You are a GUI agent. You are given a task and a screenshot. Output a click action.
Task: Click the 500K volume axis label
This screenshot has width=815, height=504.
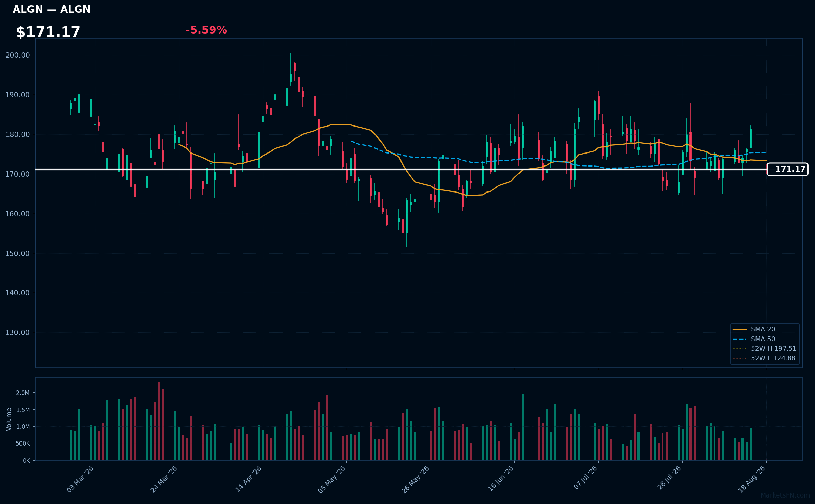point(23,443)
